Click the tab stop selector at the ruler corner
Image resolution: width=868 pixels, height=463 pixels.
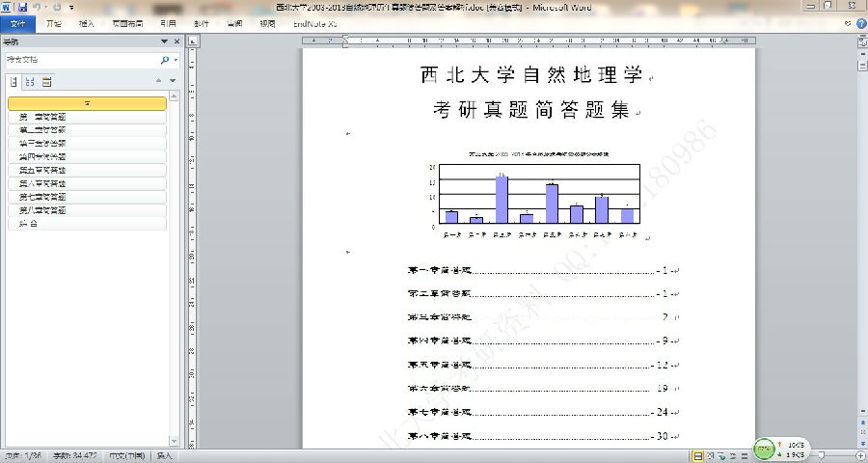tap(193, 41)
